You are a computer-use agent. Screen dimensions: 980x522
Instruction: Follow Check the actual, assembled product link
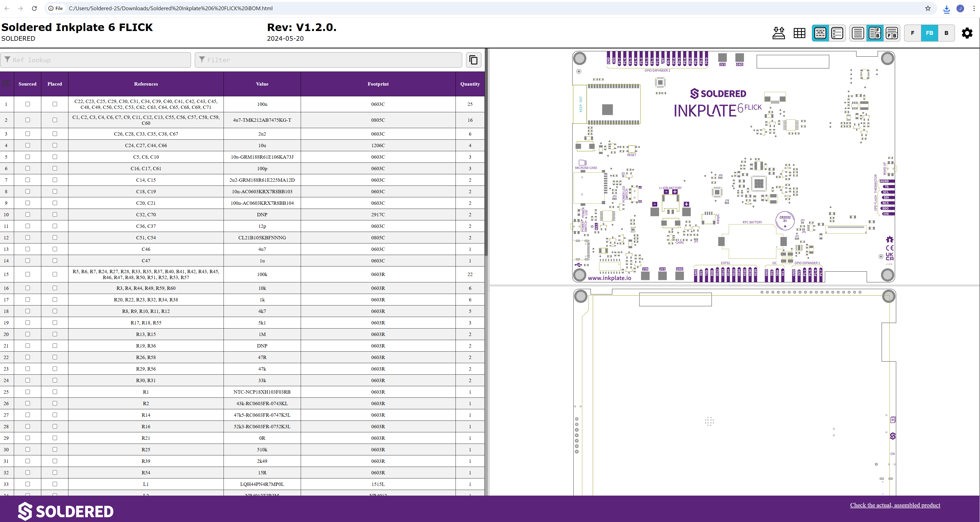click(895, 505)
